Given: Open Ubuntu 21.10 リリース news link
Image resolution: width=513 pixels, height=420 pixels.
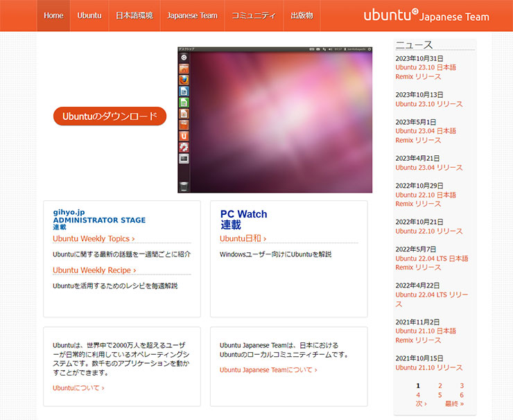Looking at the screenshot, I should coord(429,367).
